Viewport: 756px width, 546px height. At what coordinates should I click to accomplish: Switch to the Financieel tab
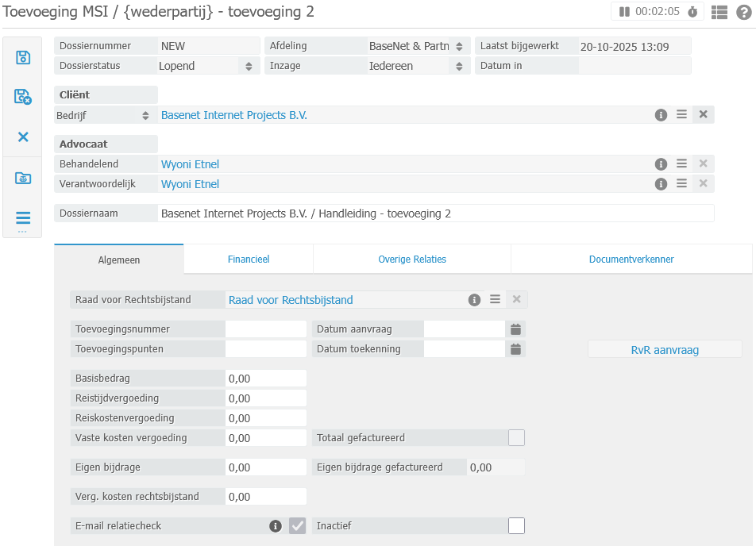click(249, 260)
